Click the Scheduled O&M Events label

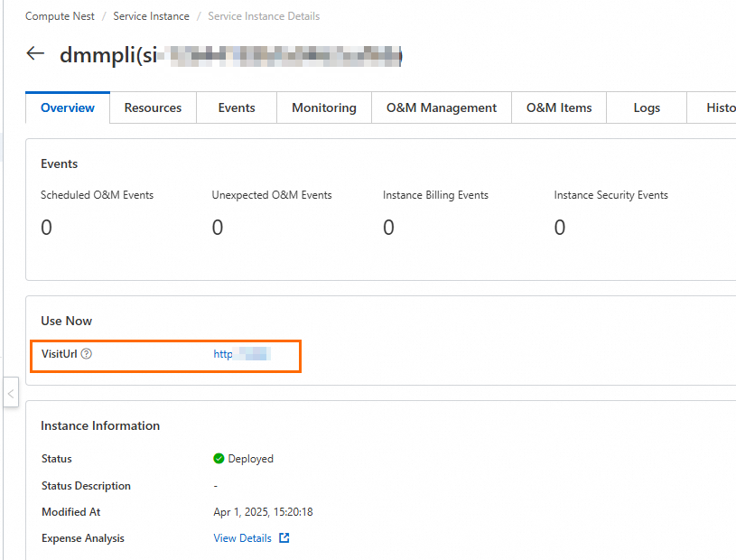[98, 195]
